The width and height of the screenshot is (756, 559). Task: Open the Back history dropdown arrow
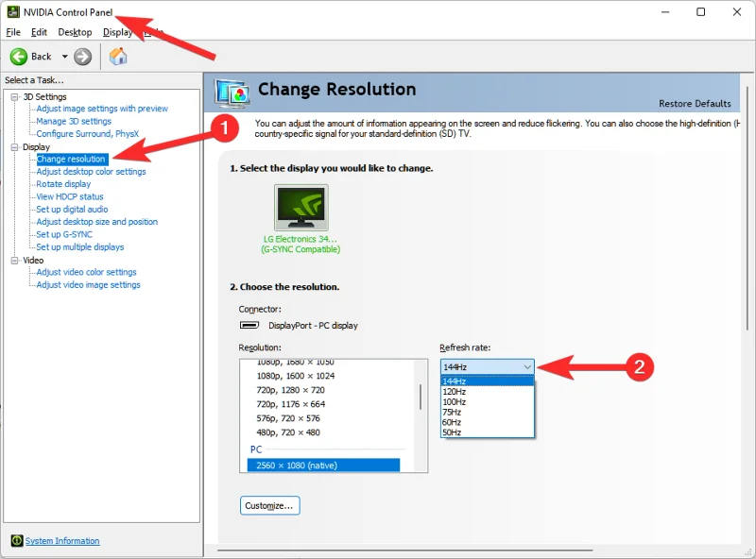tap(64, 57)
